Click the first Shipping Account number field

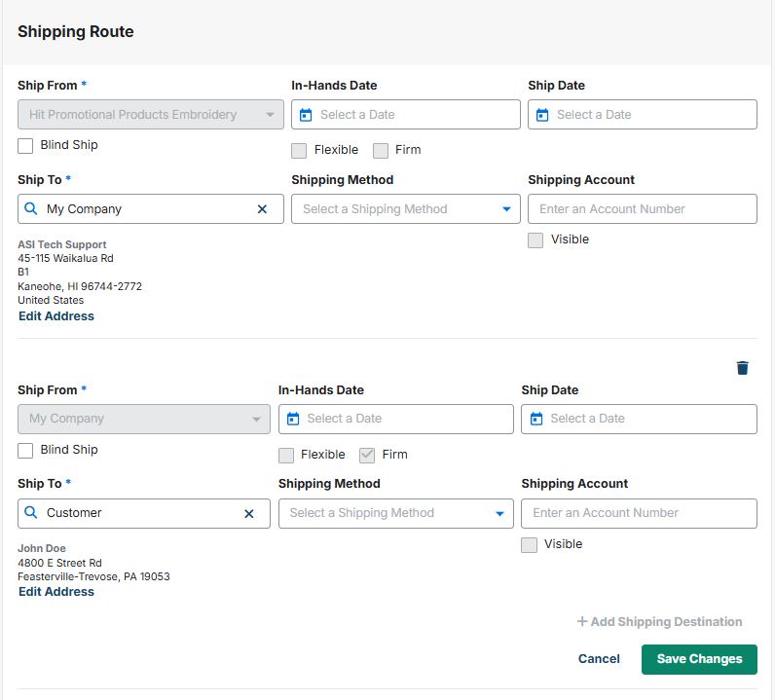click(642, 209)
